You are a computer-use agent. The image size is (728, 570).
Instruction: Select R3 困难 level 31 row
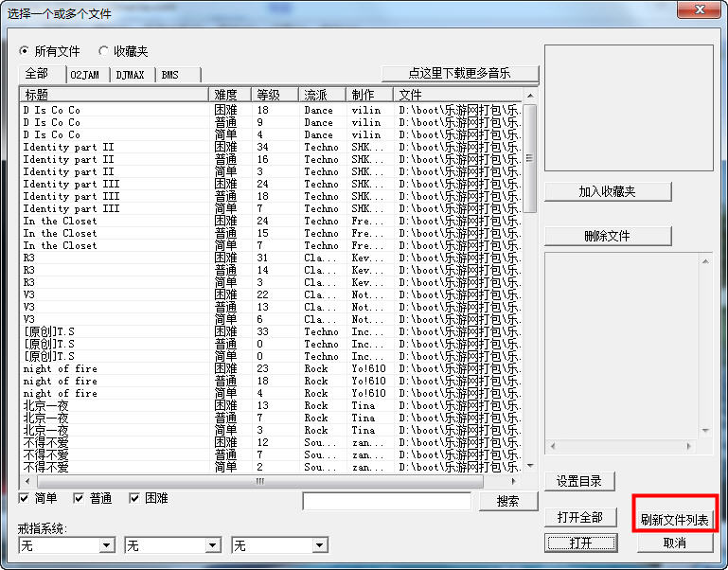tap(272, 258)
